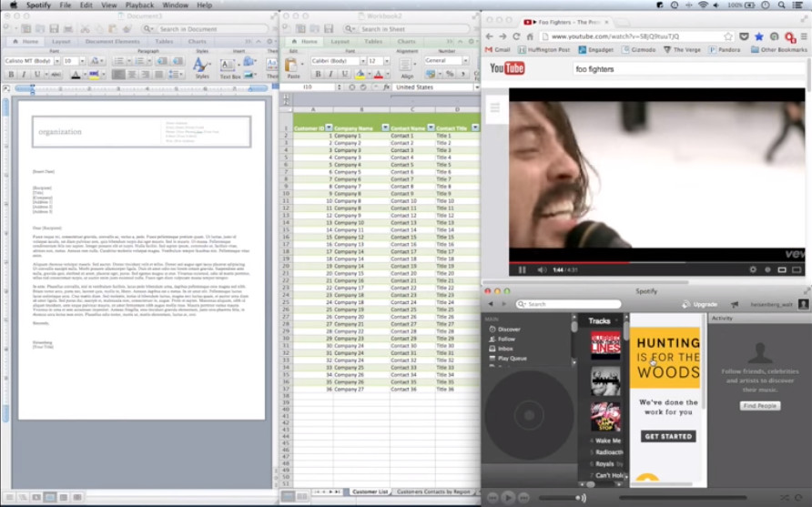Open YouTube player settings gear

[753, 269]
